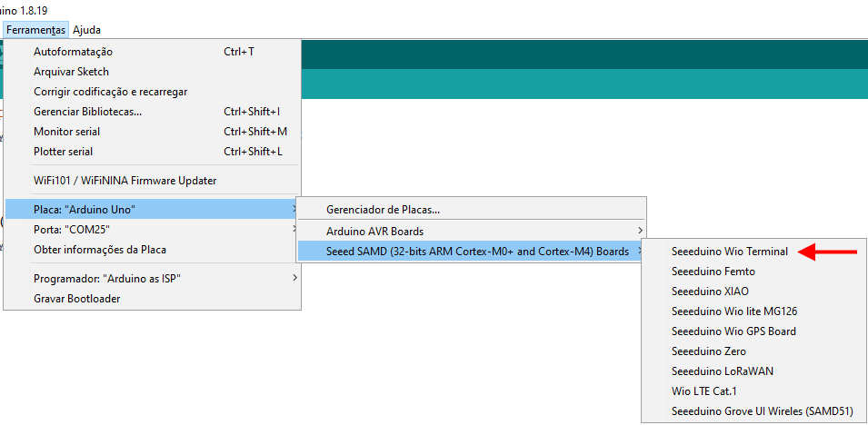Open the Ajuda menu
Viewport: 868px width, 425px height.
pos(86,30)
